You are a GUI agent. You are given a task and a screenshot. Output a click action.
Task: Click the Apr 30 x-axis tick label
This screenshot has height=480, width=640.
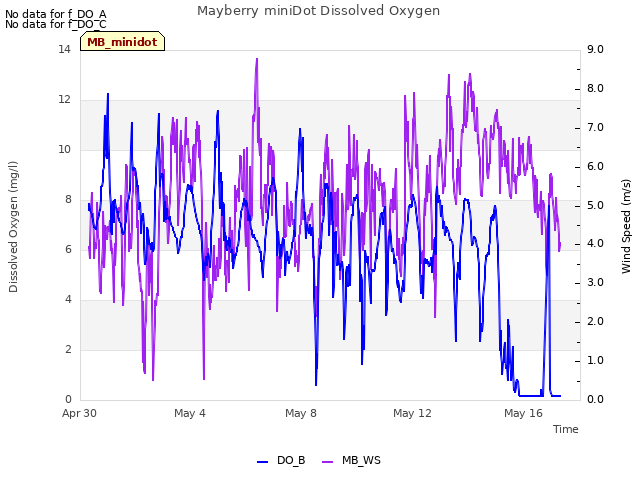coord(79,413)
